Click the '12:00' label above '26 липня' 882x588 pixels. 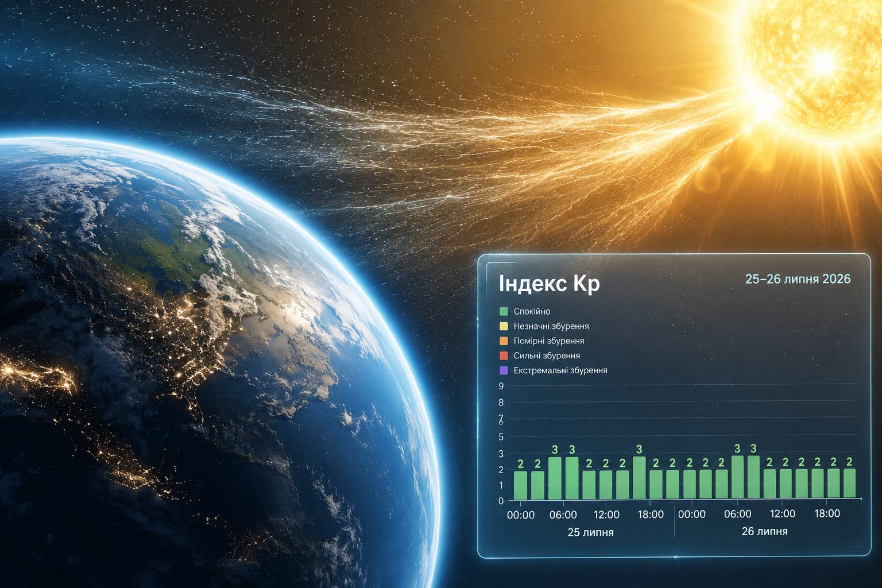(782, 514)
